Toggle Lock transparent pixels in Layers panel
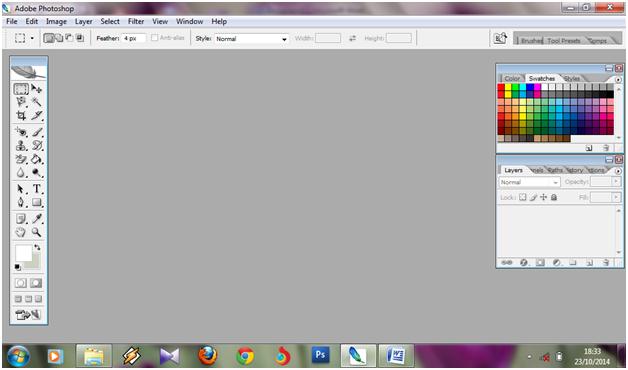 click(x=523, y=197)
